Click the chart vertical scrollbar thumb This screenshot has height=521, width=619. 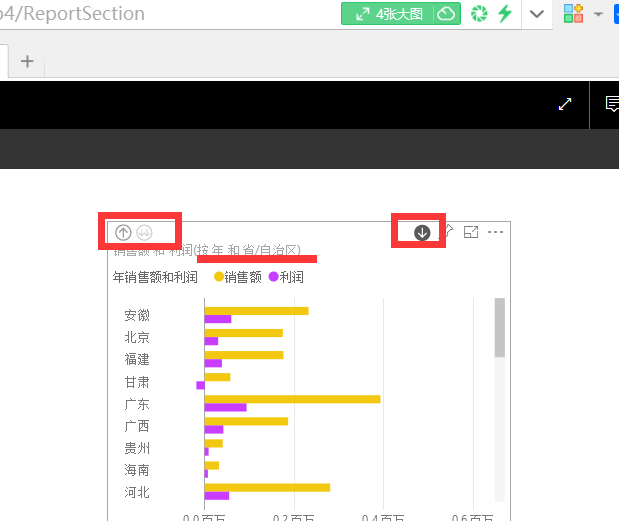coord(500,328)
